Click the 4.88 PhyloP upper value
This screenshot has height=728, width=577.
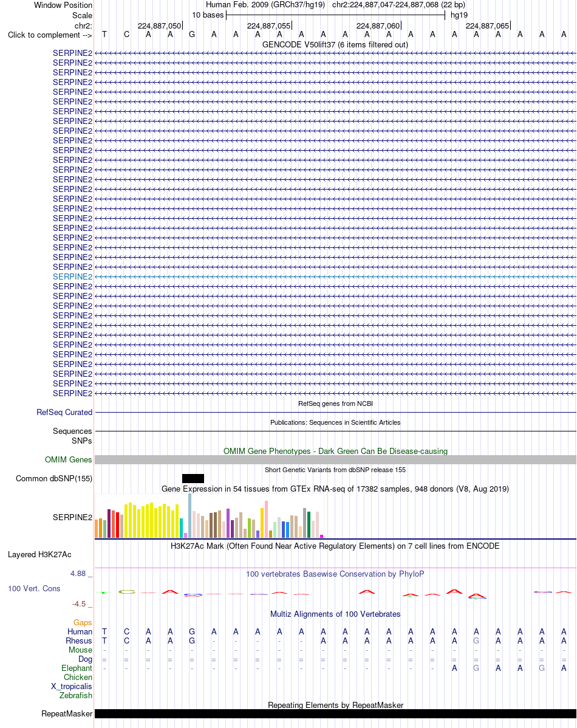[78, 574]
